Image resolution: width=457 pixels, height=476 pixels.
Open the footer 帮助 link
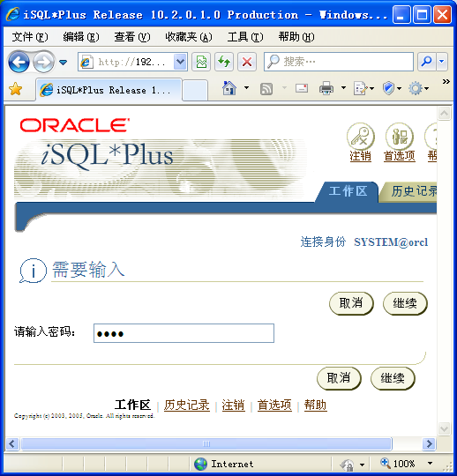click(x=316, y=405)
